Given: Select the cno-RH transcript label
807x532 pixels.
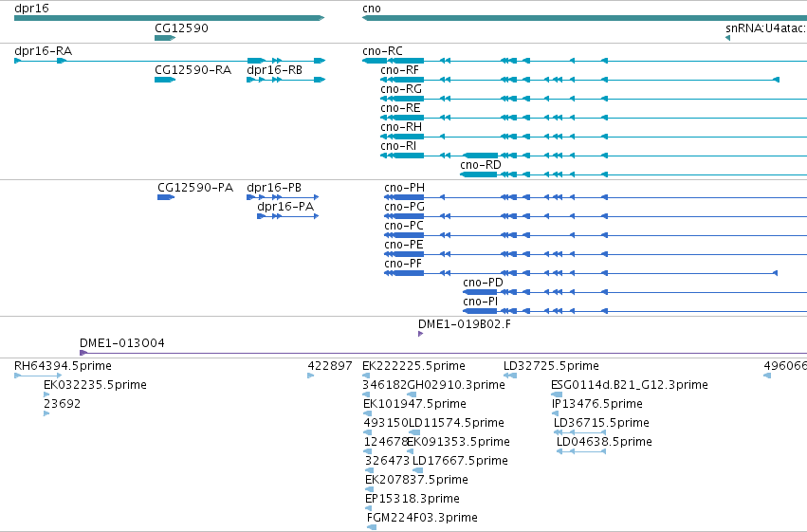Looking at the screenshot, I should (401, 127).
